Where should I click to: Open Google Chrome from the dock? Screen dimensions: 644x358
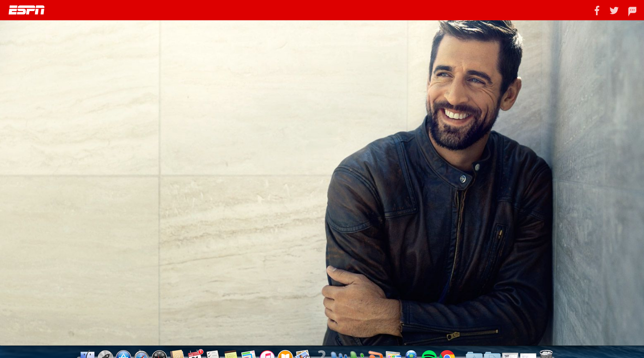[447, 355]
